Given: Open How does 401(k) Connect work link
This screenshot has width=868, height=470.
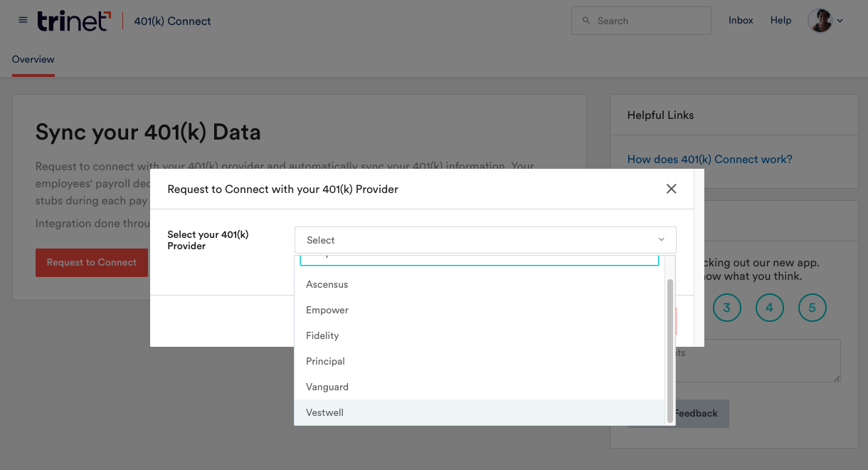Looking at the screenshot, I should [x=709, y=159].
